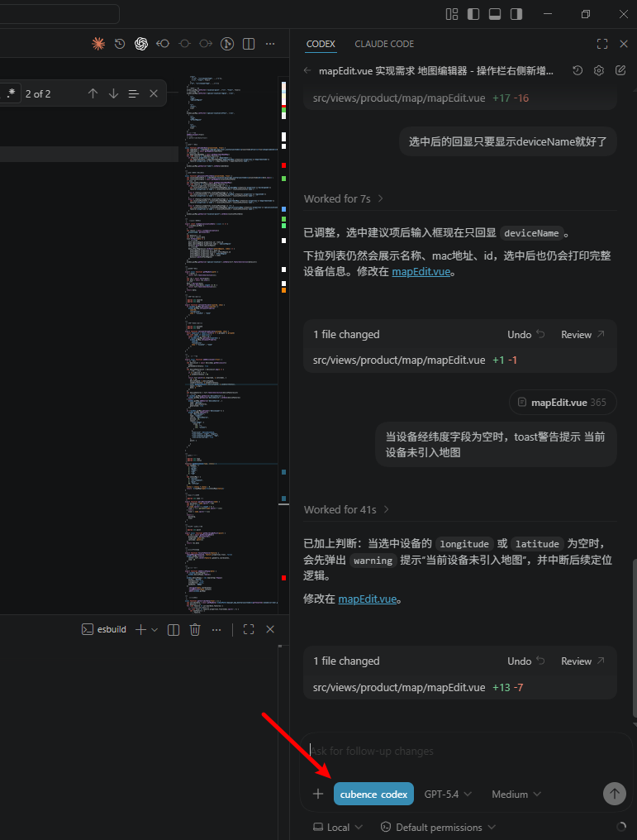Maximize the Codex panel

(x=602, y=44)
